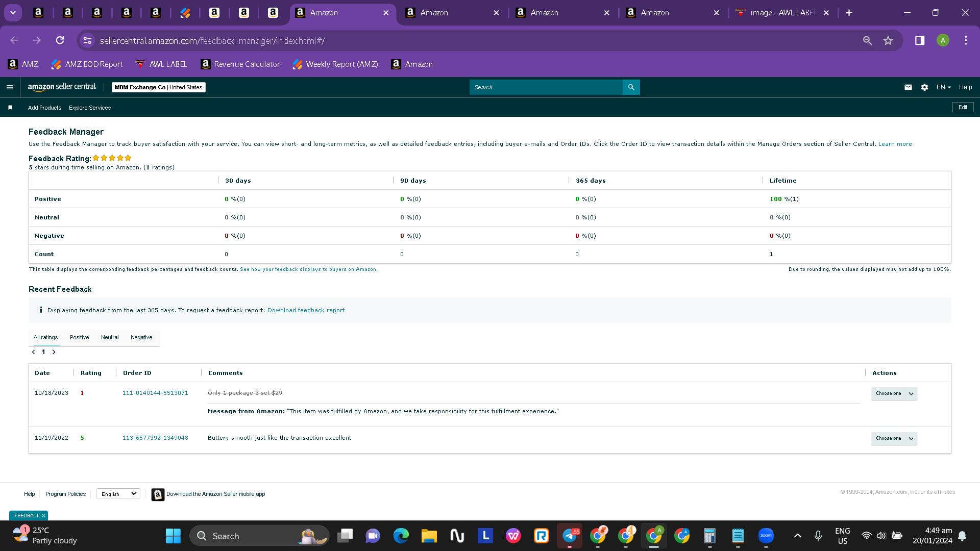This screenshot has height=551, width=980.
Task: Expand action arrow for 11/19/2022 feedback row
Action: (x=911, y=438)
